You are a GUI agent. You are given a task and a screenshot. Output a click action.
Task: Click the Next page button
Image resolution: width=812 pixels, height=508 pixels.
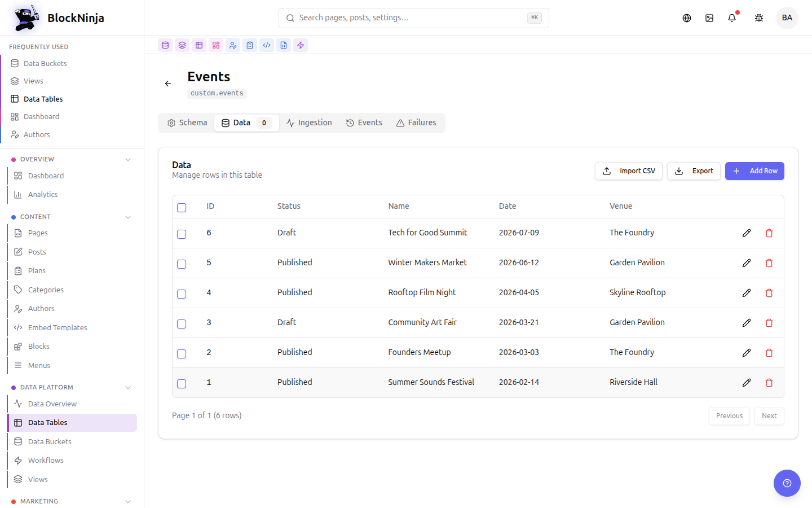769,416
